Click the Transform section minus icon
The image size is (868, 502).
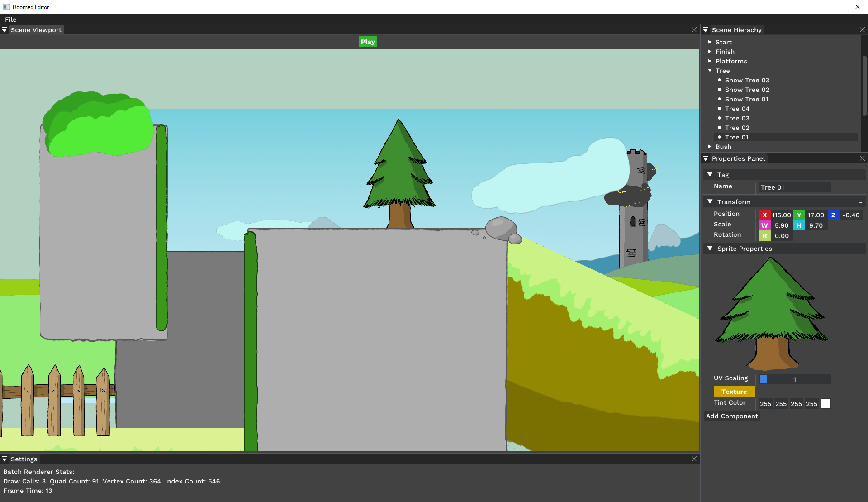click(860, 202)
